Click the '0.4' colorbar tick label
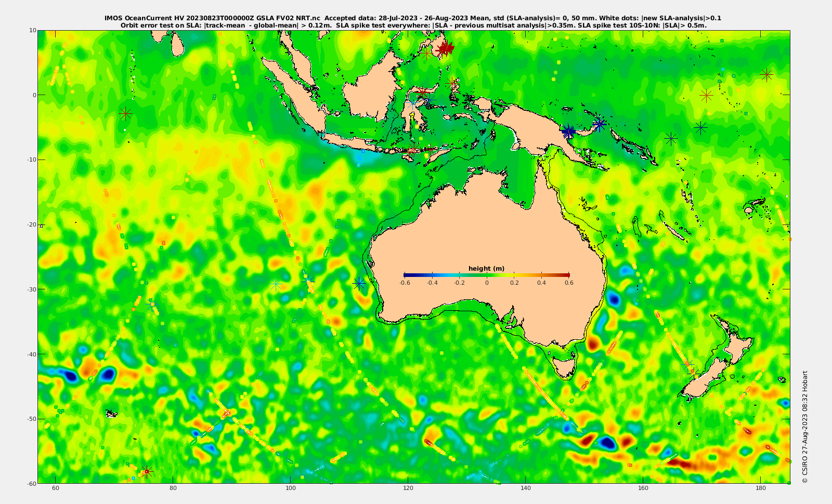The height and width of the screenshot is (504, 832). click(x=541, y=283)
